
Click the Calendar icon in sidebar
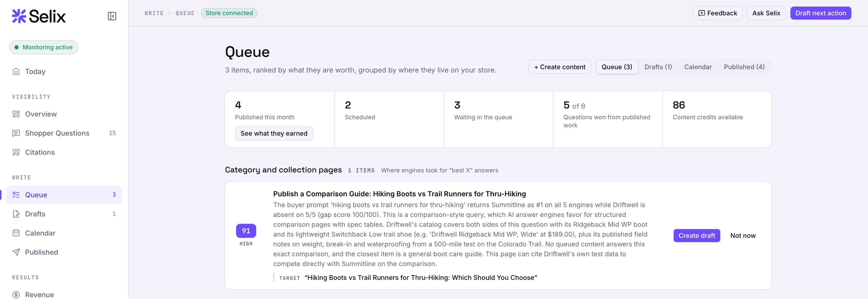[x=16, y=233]
